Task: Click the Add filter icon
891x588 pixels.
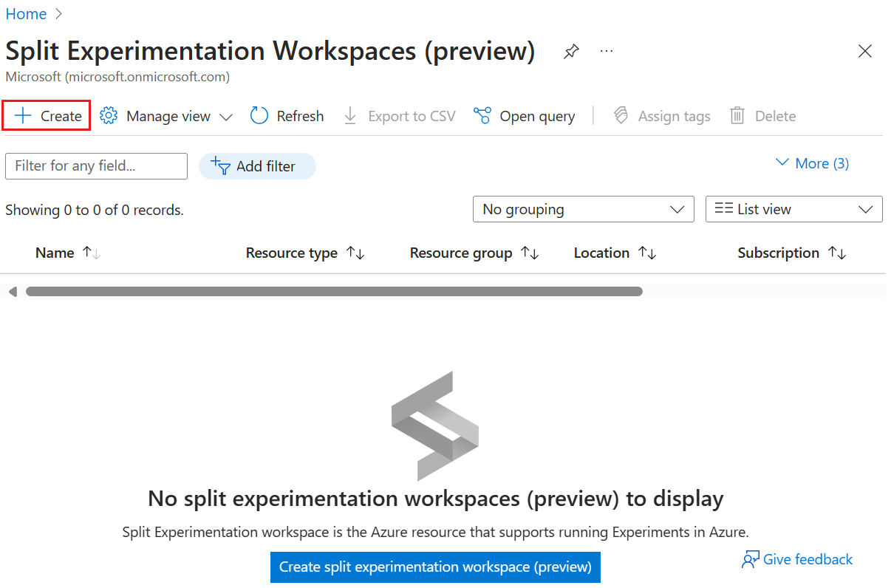Action: click(221, 165)
